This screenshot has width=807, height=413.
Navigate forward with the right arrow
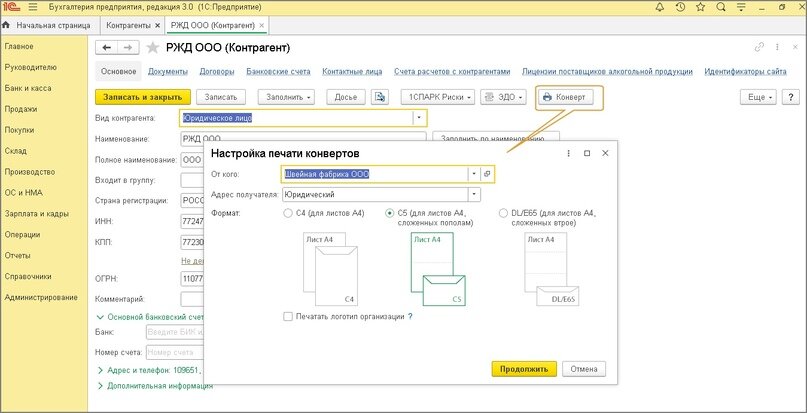(128, 48)
